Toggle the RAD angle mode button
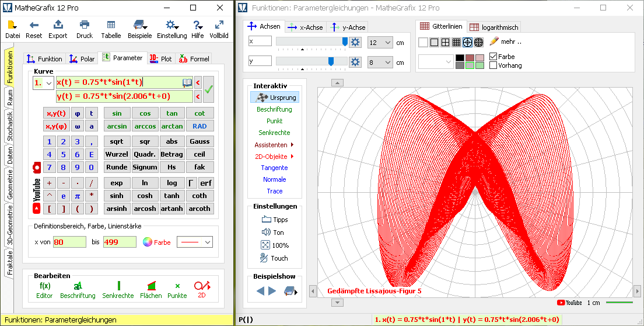The width and height of the screenshot is (644, 326). (199, 126)
